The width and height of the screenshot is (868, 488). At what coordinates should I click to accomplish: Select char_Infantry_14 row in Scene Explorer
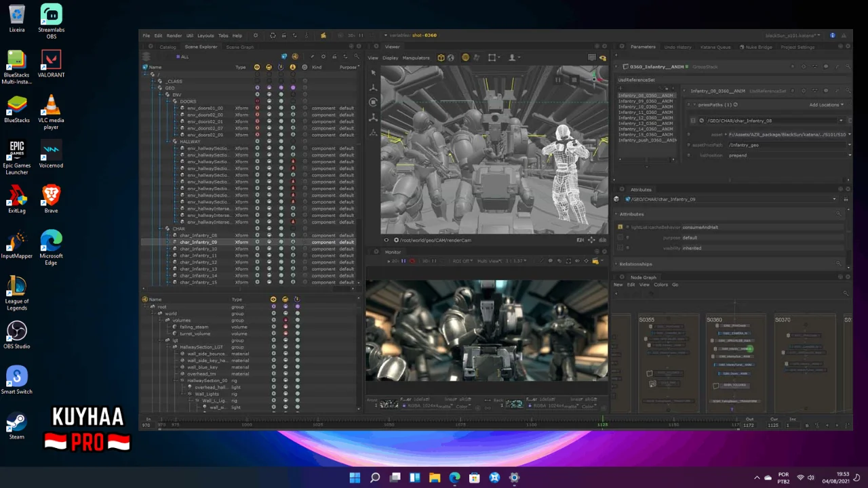tap(249, 275)
